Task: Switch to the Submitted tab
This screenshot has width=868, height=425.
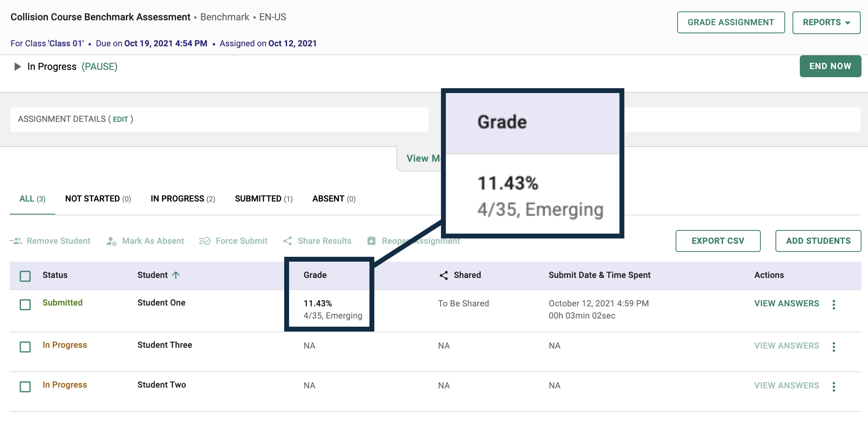Action: (x=263, y=199)
